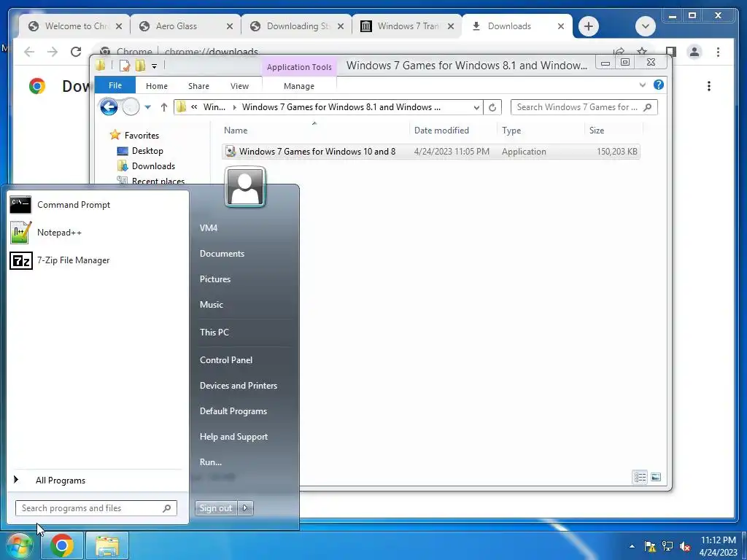Click the Sign out button
This screenshot has height=560, width=747.
(x=216, y=508)
